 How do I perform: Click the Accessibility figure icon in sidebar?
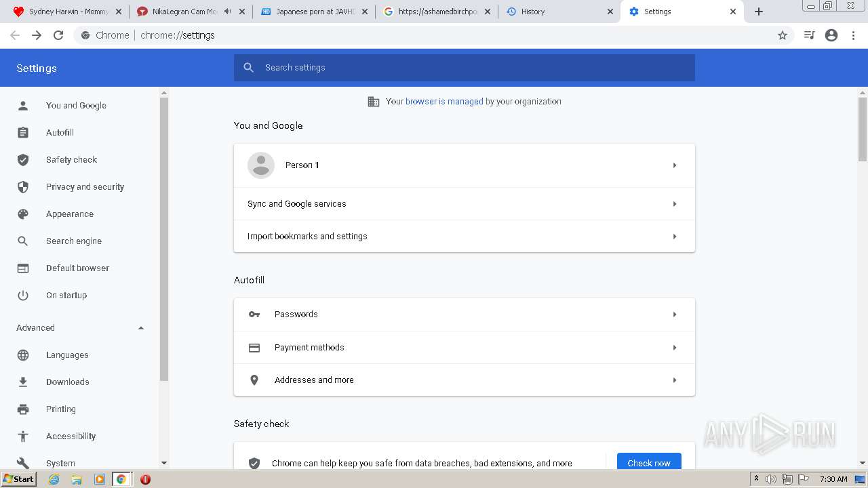[23, 436]
